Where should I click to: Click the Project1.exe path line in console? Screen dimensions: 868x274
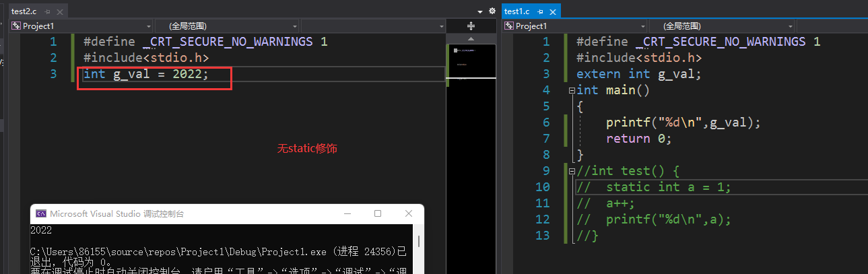(219, 252)
